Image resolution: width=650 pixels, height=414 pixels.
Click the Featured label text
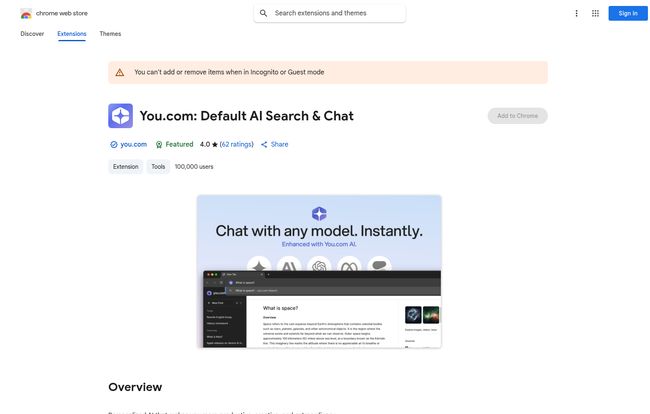pos(179,144)
